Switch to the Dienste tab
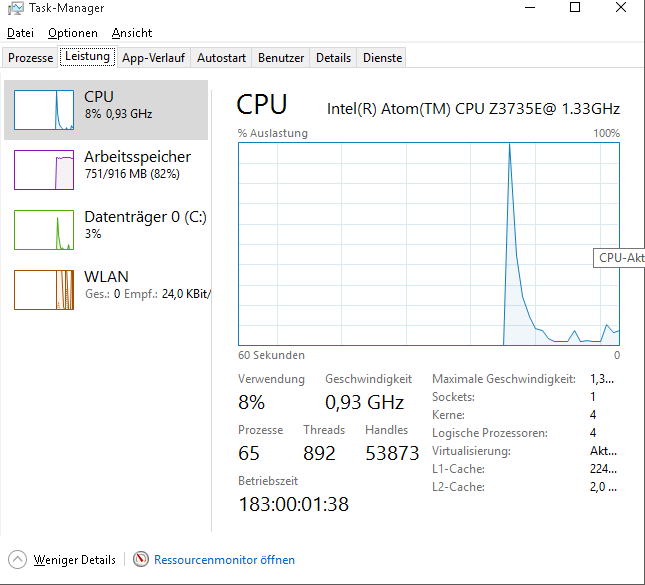The width and height of the screenshot is (645, 585). [x=382, y=58]
